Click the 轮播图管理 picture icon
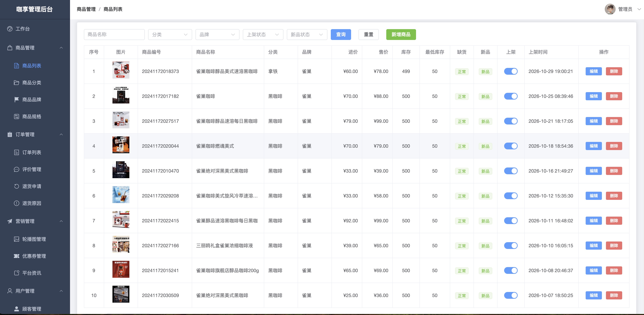 17,239
